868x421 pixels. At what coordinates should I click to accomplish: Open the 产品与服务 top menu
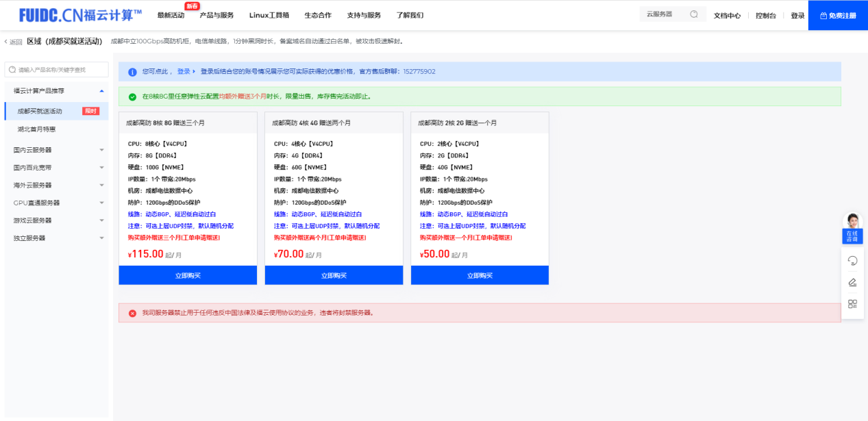(x=216, y=15)
